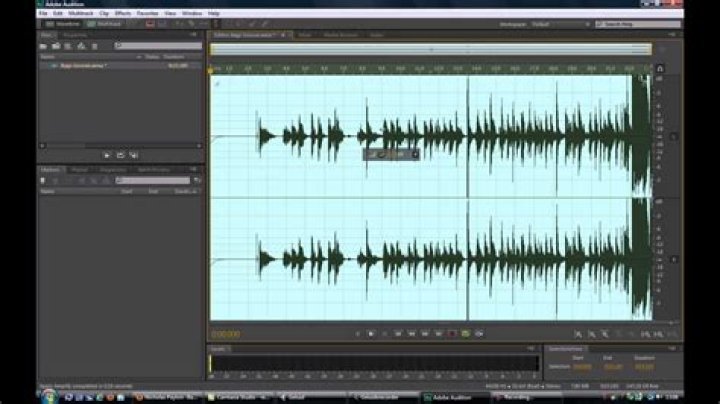Click the Zoom Out amplitude icon
This screenshot has height=404, width=720.
591,335
